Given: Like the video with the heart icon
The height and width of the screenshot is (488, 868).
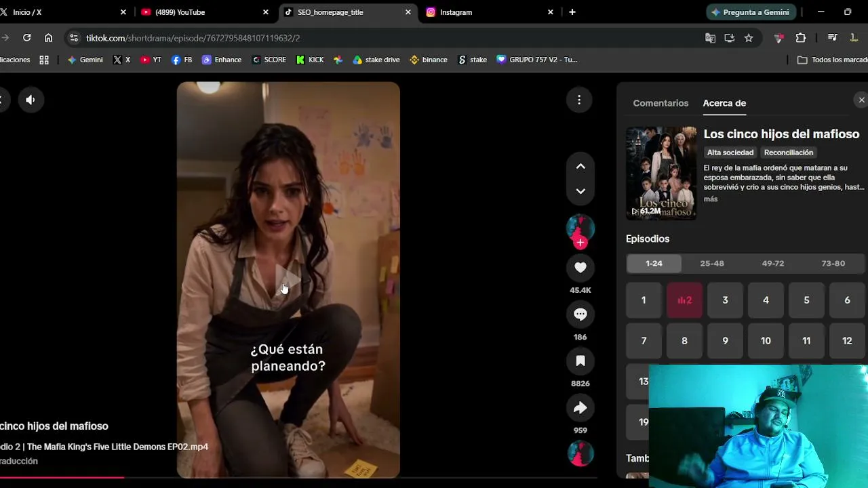Looking at the screenshot, I should pyautogui.click(x=580, y=268).
